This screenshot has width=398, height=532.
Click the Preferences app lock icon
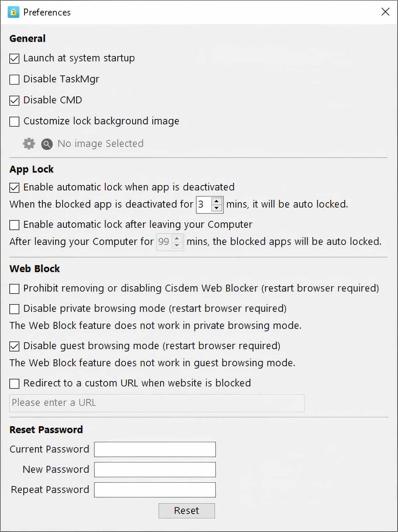pos(13,12)
